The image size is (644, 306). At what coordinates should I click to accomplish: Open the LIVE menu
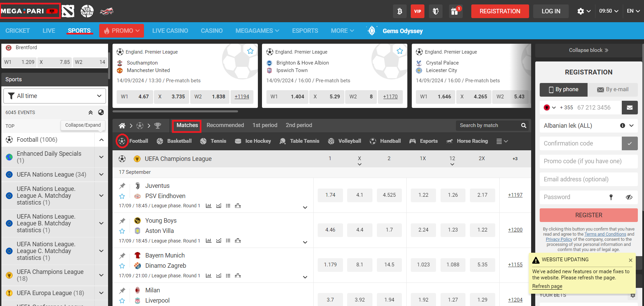(49, 31)
